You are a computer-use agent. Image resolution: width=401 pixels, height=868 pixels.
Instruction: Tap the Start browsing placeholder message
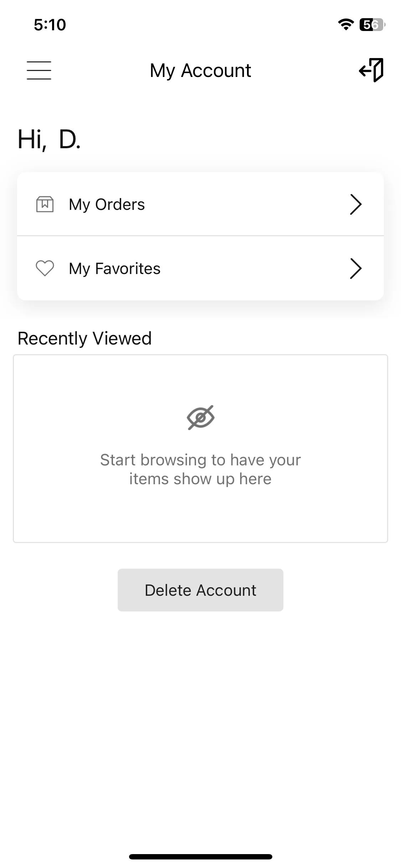tap(200, 469)
